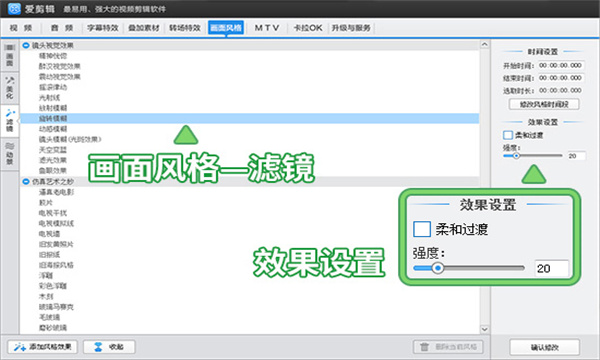Click the 开始时间 time field
This screenshot has width=600, height=360.
(x=561, y=65)
